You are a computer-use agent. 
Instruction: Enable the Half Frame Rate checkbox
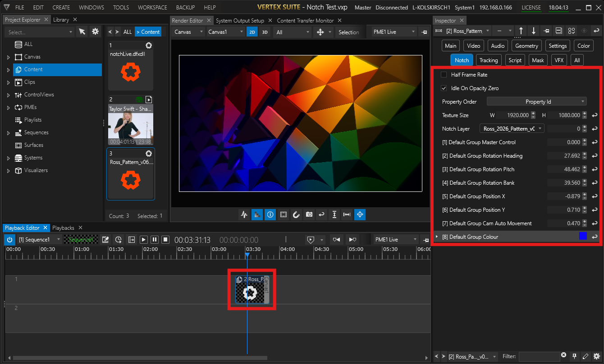[444, 75]
